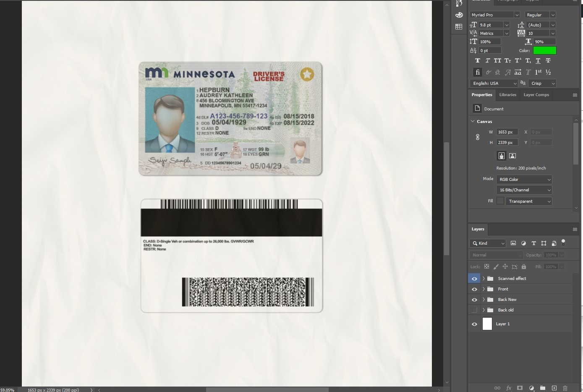
Task: Lock all padlock icon
Action: (x=523, y=267)
